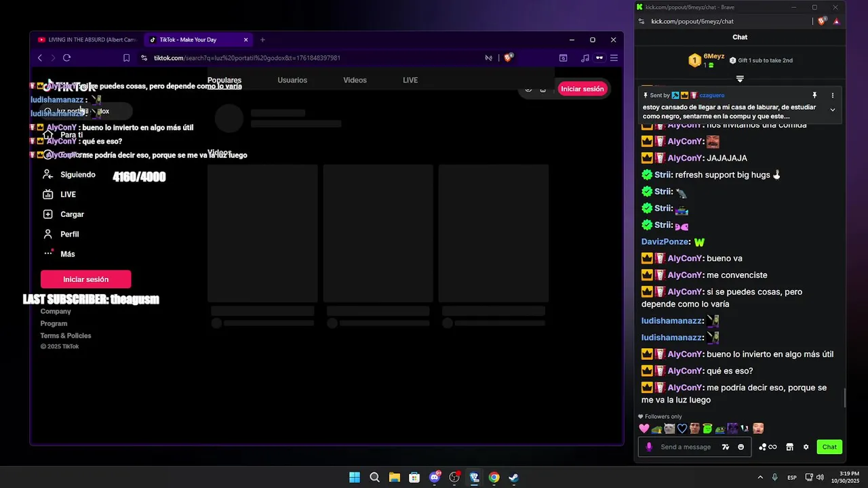
Task: Open DavizPonze's username in chat
Action: click(x=665, y=242)
